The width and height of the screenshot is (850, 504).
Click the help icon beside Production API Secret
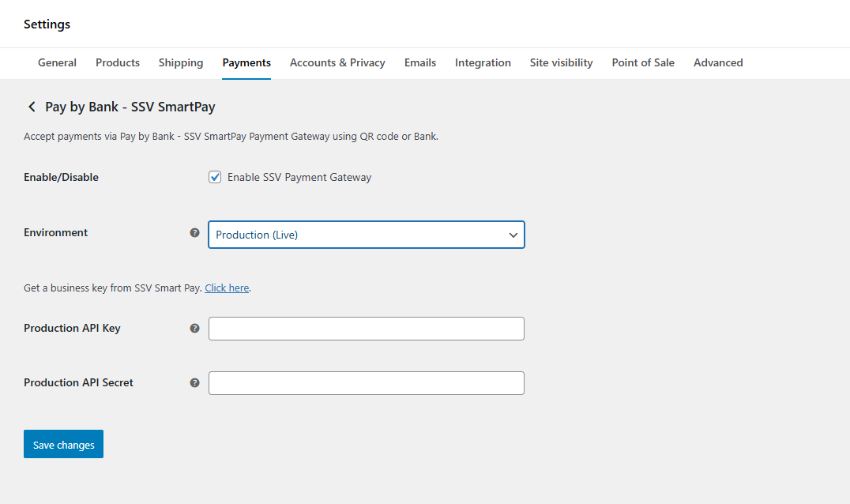click(194, 382)
